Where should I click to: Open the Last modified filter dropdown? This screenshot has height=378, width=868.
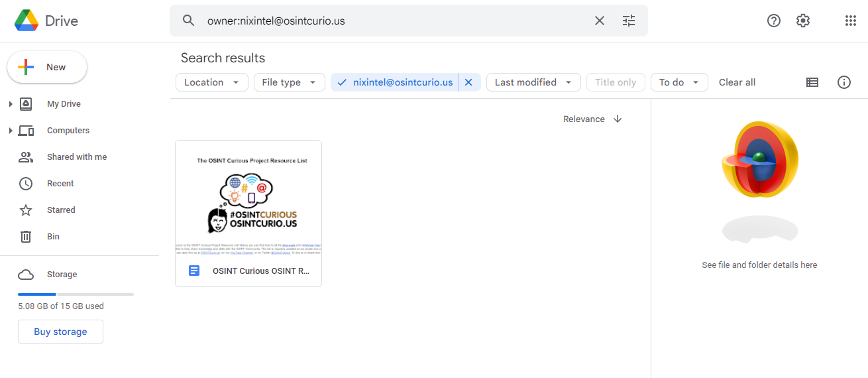pos(533,82)
